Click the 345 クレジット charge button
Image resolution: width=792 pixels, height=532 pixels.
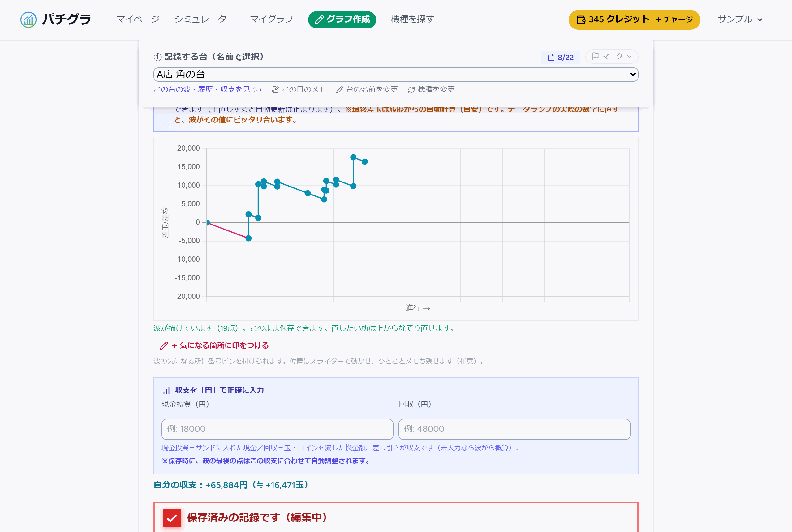tap(634, 20)
